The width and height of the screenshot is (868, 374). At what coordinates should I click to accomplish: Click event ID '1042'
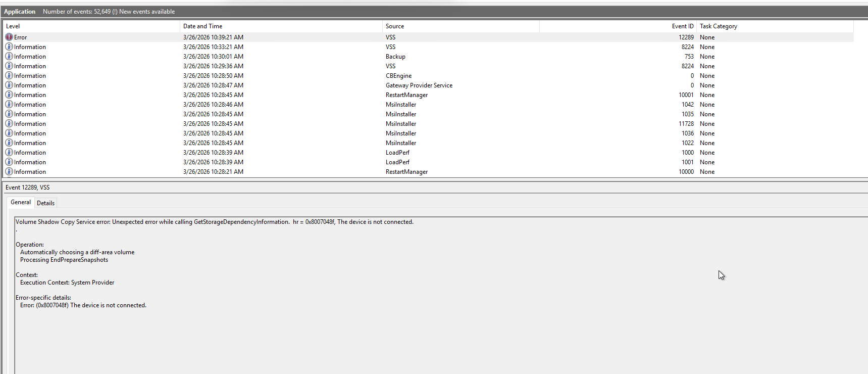click(x=688, y=105)
